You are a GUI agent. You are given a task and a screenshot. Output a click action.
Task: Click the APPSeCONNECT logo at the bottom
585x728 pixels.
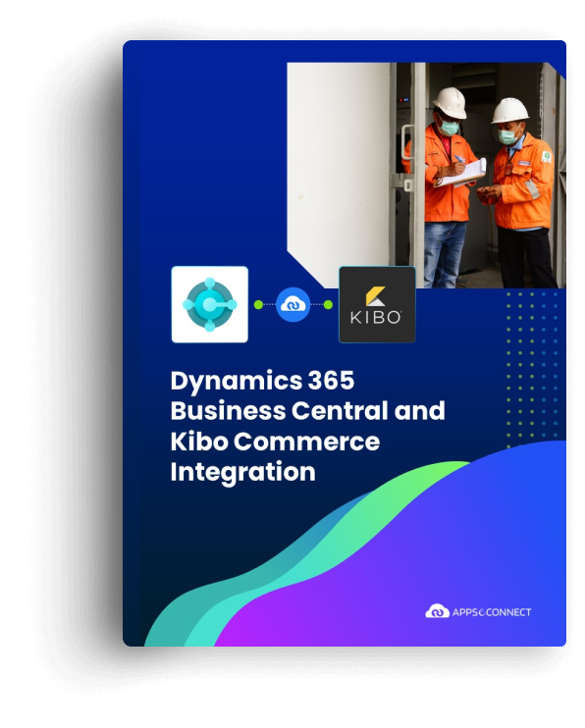[478, 611]
